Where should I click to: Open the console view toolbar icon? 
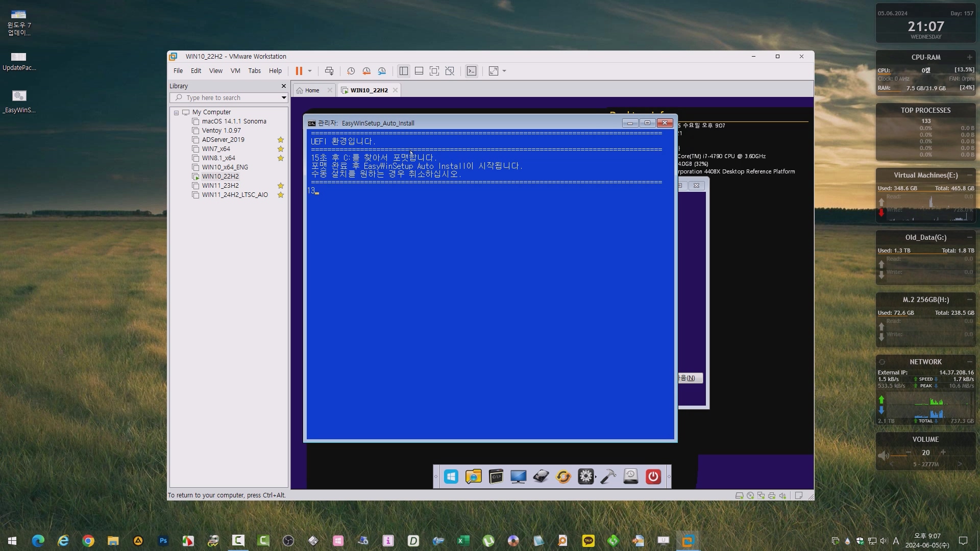(472, 71)
